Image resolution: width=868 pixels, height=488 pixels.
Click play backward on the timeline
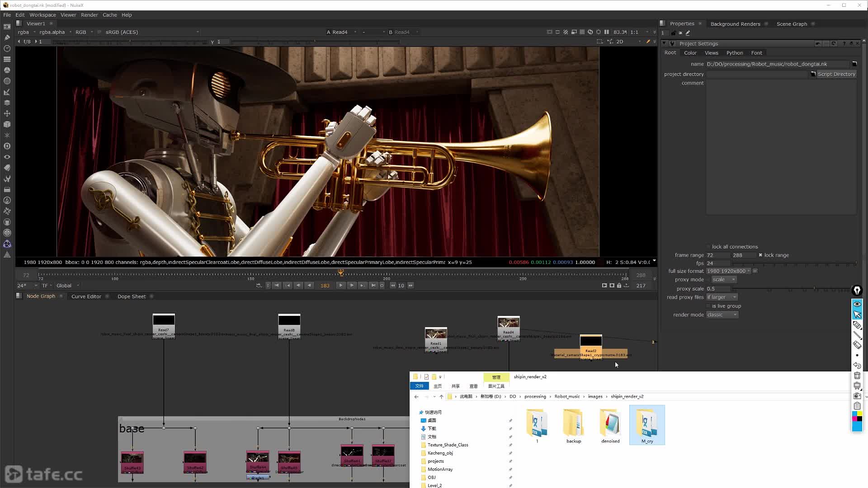pos(309,286)
